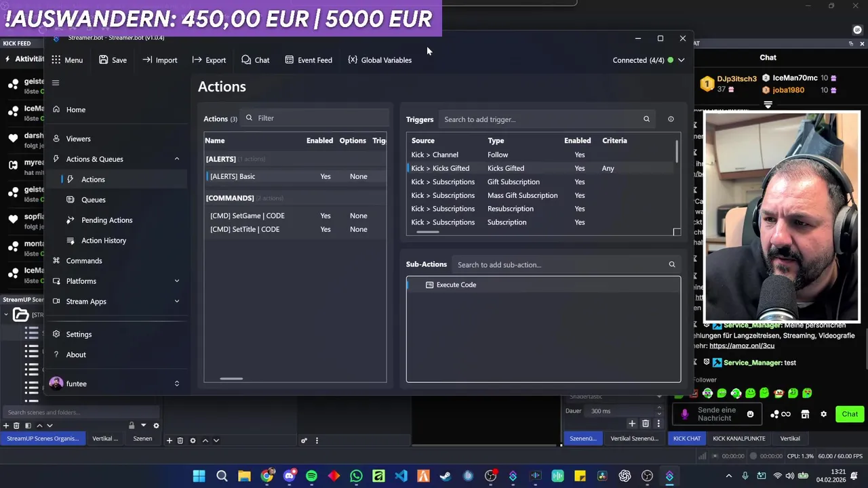The width and height of the screenshot is (868, 488).
Task: Collapse the Actions & Queues section chevron
Action: 176,159
